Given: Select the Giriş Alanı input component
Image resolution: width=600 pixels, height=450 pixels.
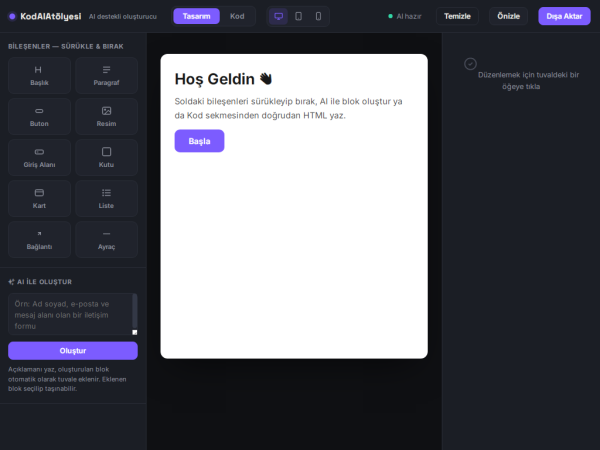Looking at the screenshot, I should tap(39, 157).
